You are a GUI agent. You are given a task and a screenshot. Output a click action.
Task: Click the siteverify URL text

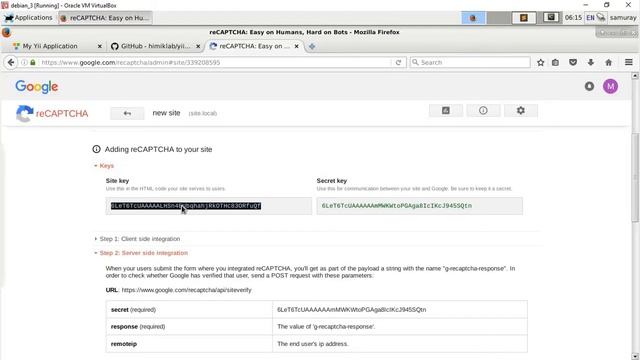click(x=187, y=290)
